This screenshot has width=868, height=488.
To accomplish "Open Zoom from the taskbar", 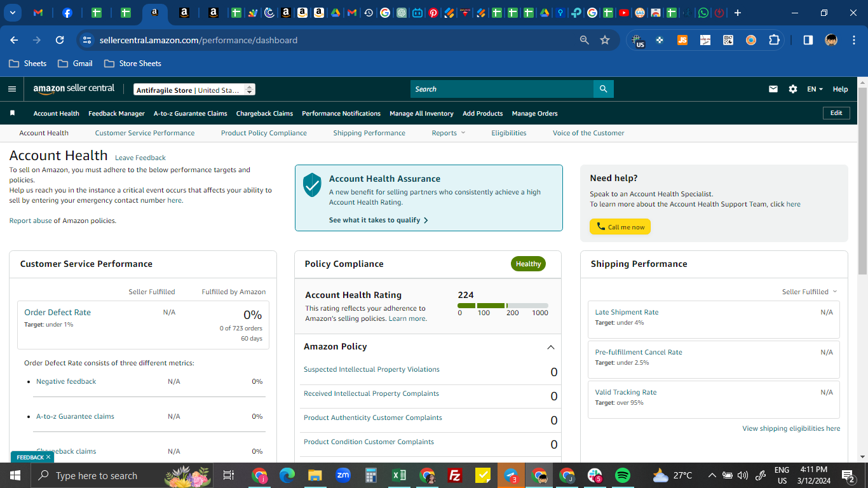I will click(343, 475).
